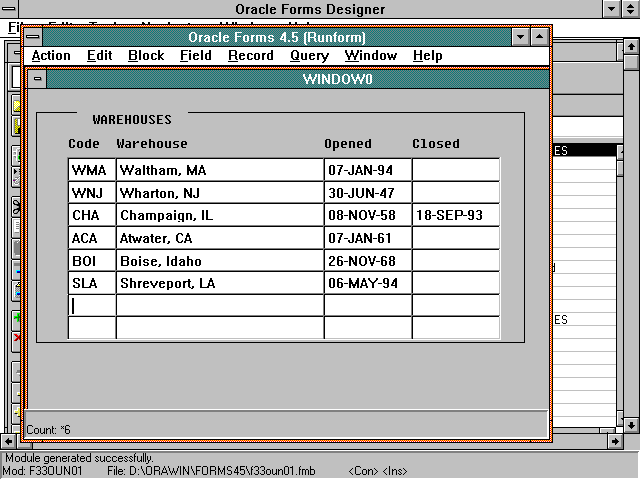Click the WNJ code field

tap(92, 192)
